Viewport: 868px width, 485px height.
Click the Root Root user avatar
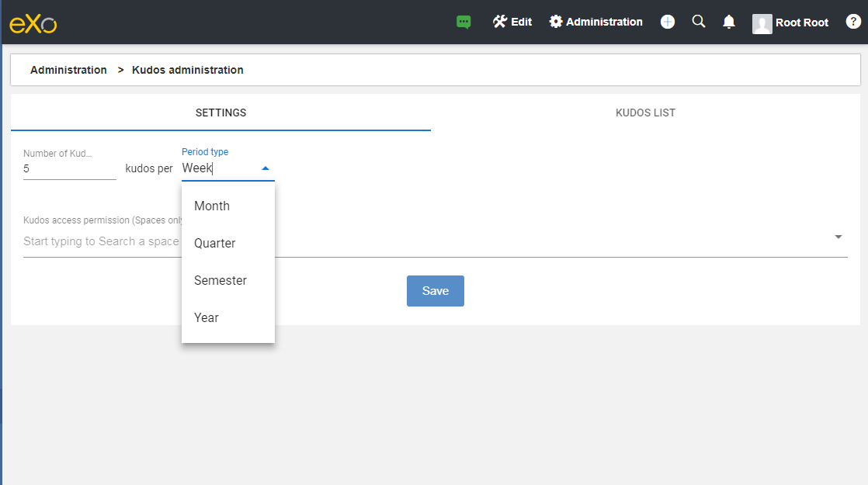pos(762,23)
